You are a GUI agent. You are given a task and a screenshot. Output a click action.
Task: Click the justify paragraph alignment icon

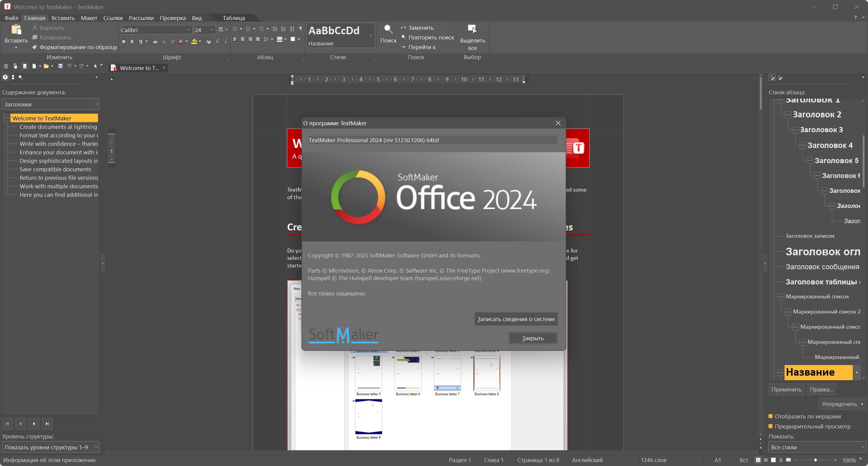[x=258, y=39]
